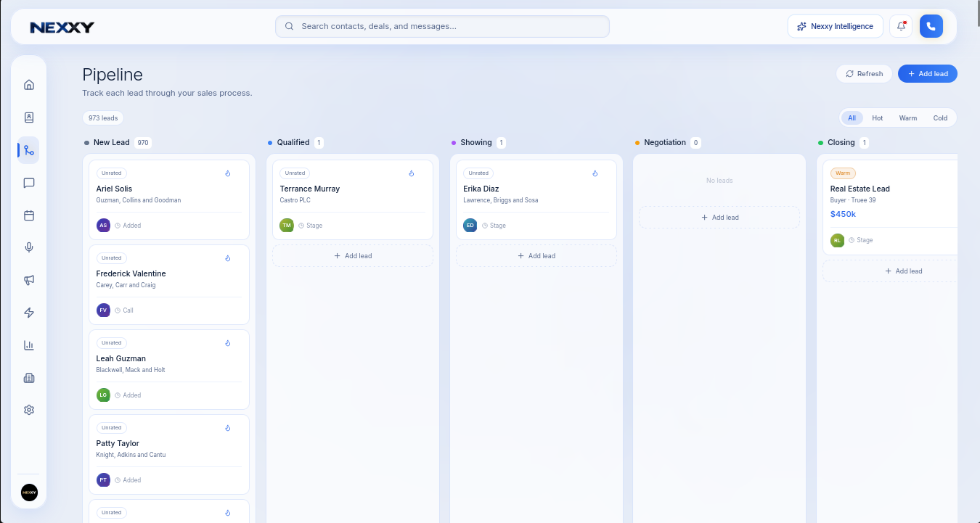Add lead in the Qualified column

(353, 256)
